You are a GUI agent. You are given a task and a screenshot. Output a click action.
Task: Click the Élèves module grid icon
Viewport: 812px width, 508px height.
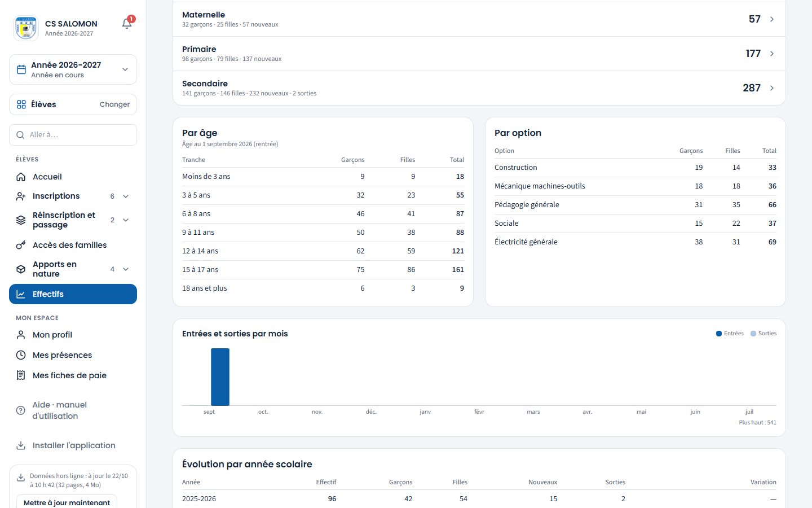(21, 104)
